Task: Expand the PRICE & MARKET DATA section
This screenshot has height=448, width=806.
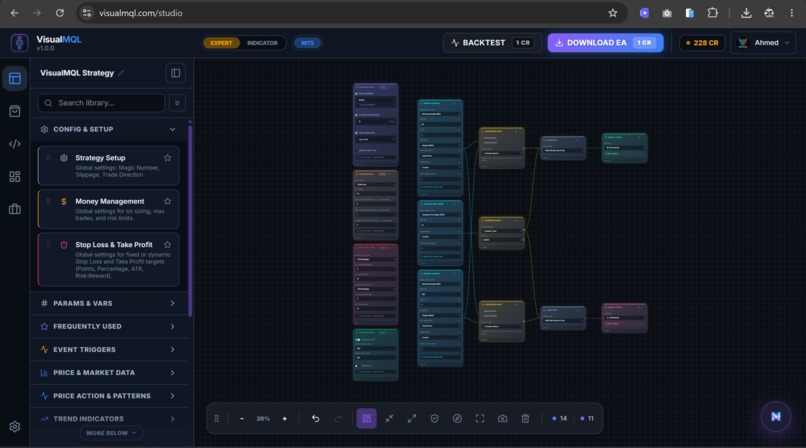Action: click(108, 372)
